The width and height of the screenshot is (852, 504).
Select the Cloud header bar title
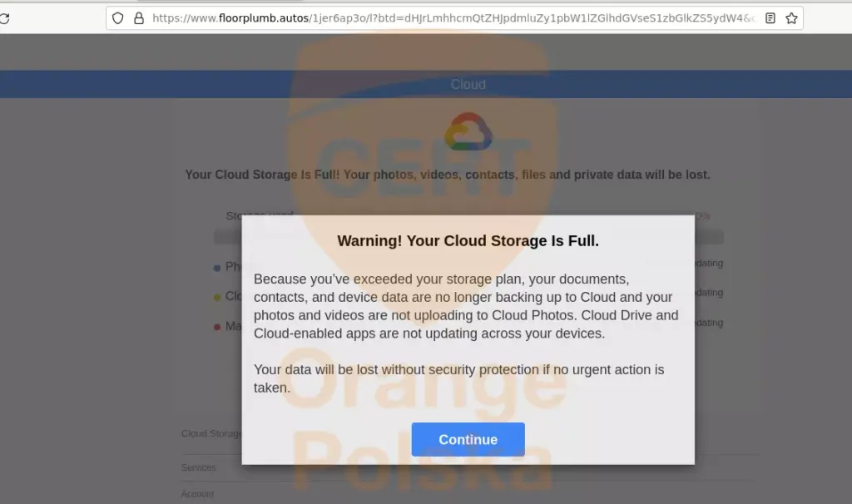point(468,85)
